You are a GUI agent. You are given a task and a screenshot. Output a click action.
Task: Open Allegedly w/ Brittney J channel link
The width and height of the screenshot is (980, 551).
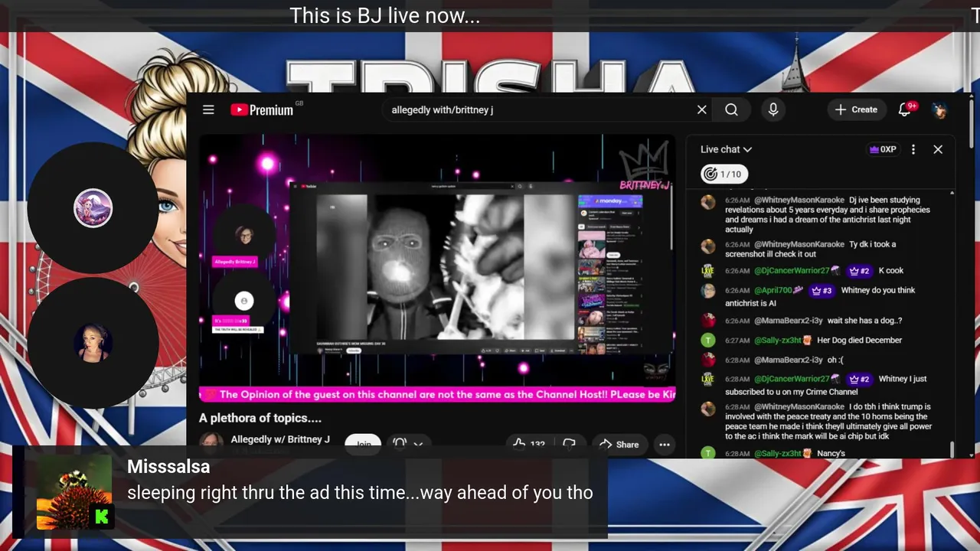click(x=280, y=439)
